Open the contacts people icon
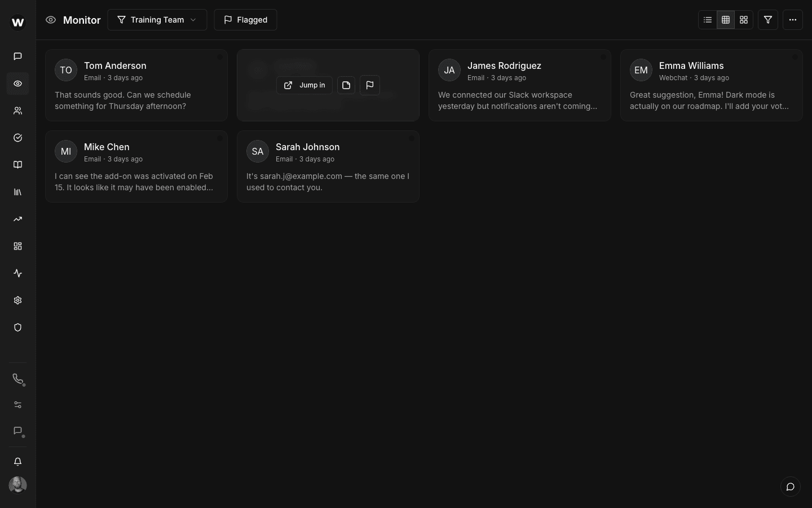The image size is (812, 508). [x=17, y=111]
